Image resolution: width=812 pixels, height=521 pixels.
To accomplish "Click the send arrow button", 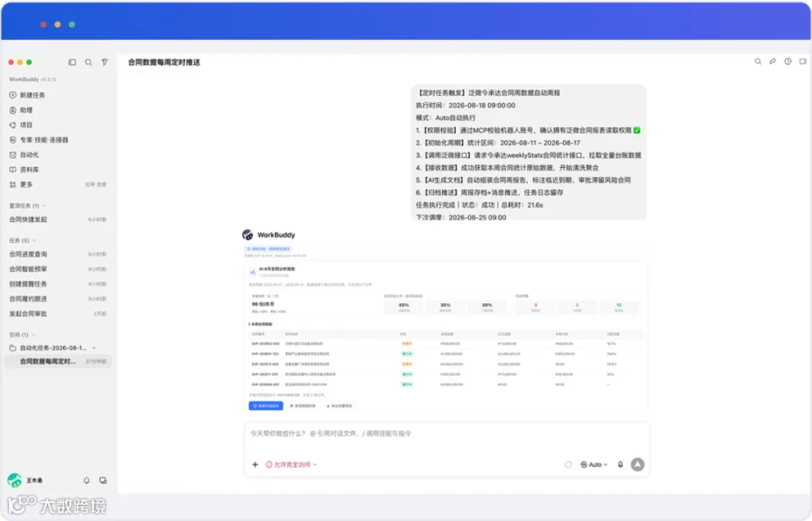I will [x=638, y=464].
